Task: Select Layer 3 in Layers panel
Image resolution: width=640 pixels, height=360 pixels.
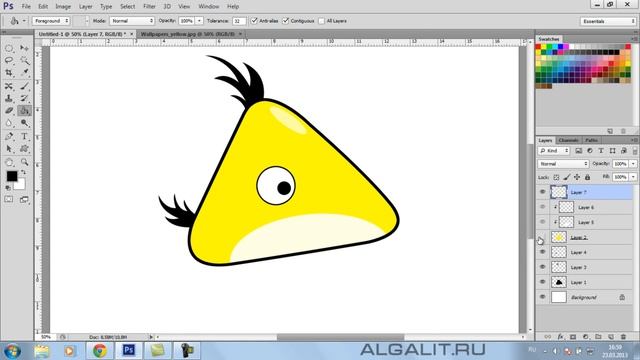Action: 585,267
